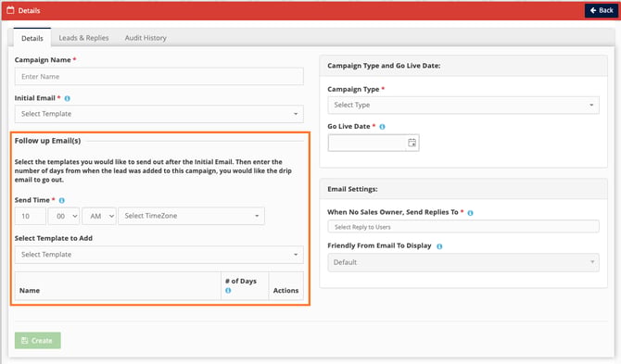Open the Audit History tab
Screen dimensions: 621x364
(146, 38)
